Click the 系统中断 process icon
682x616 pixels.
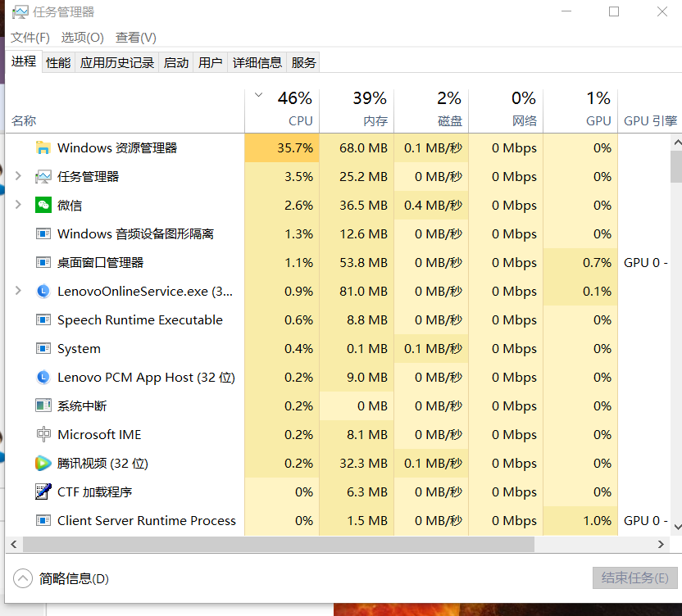pyautogui.click(x=43, y=406)
